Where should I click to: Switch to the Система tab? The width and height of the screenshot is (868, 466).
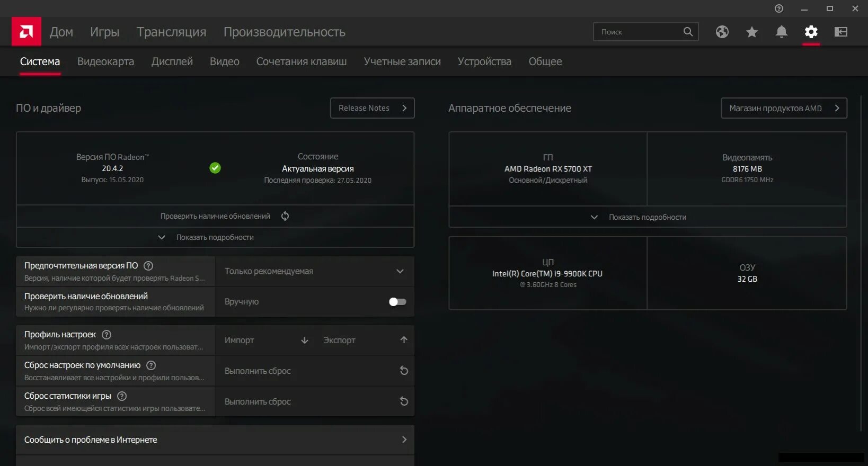click(40, 61)
